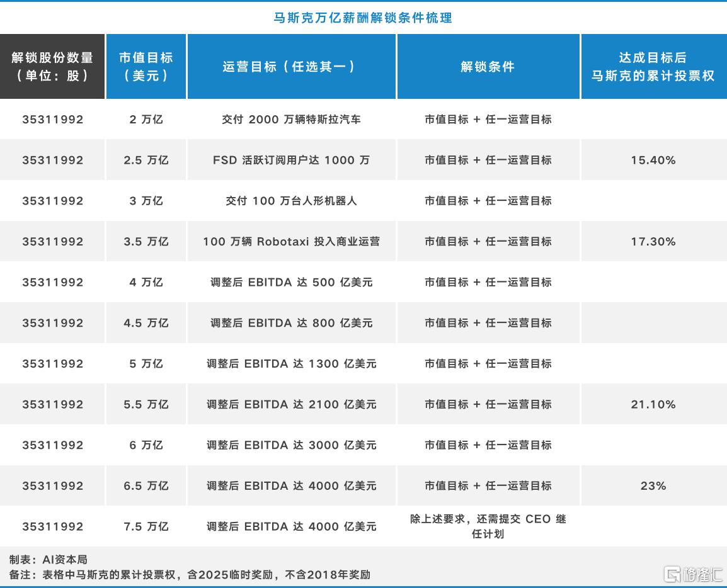Click the 制表：AI资本局 credit line
The width and height of the screenshot is (727, 588).
[48, 559]
